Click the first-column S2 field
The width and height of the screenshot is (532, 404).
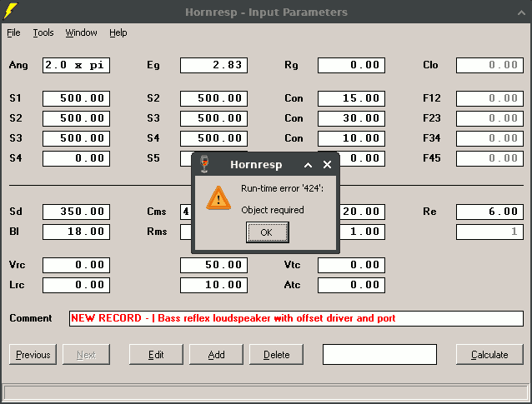pos(77,118)
